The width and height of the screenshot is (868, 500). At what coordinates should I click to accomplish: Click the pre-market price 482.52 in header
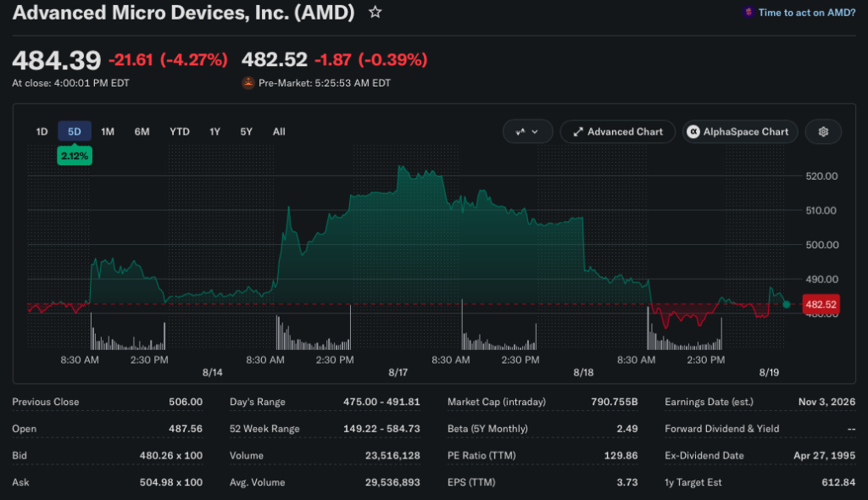[x=274, y=59]
